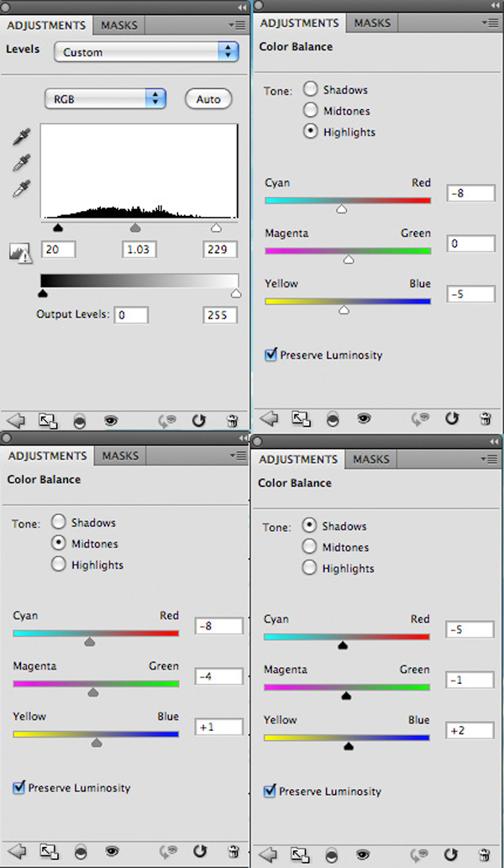Toggle visibility eye in Highlights Color Balance panel
Image resolution: width=504 pixels, height=868 pixels.
pos(364,419)
